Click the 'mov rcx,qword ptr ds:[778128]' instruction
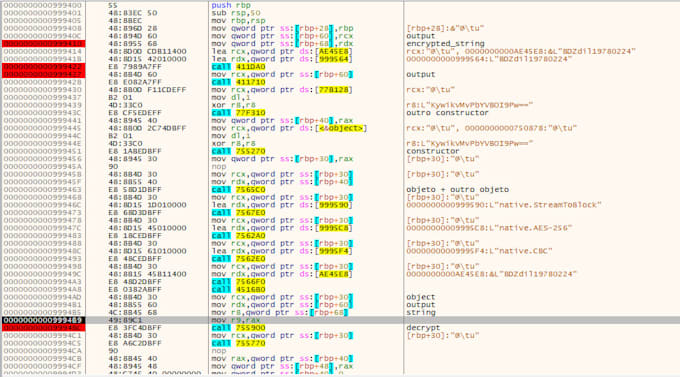The height and width of the screenshot is (377, 680). click(282, 90)
